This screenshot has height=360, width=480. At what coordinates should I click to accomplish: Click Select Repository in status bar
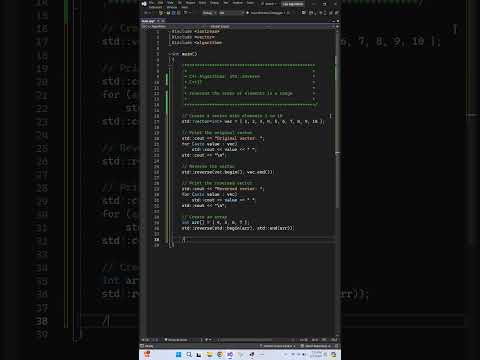(316, 346)
